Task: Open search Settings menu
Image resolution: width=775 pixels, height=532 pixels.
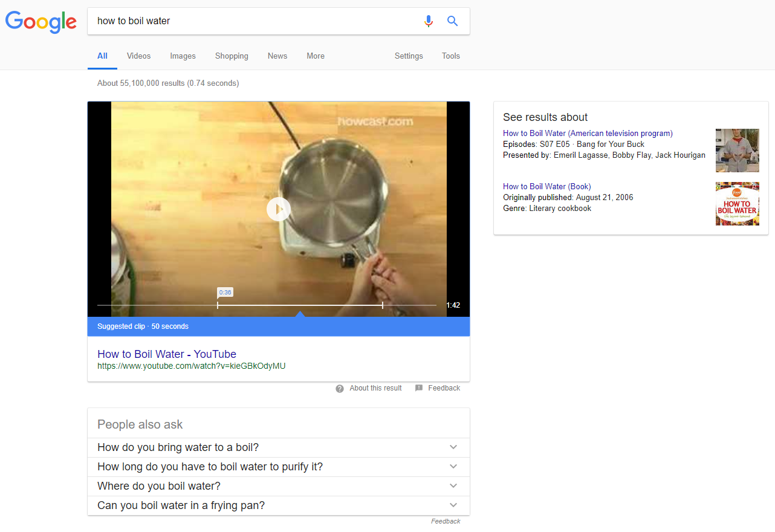Action: tap(409, 56)
